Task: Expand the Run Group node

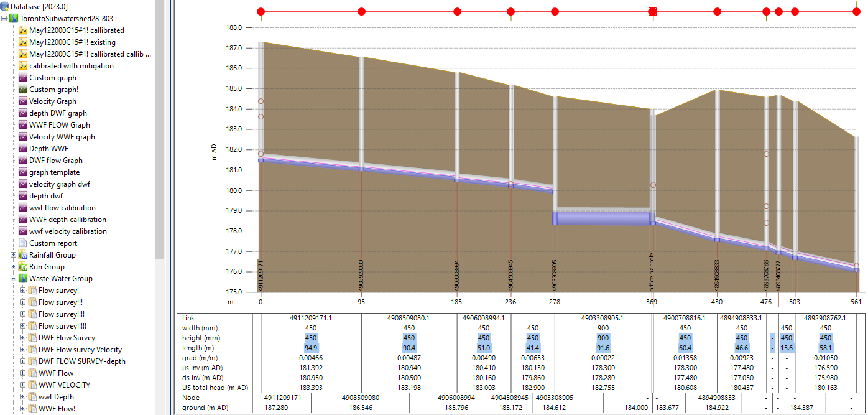Action: point(14,267)
